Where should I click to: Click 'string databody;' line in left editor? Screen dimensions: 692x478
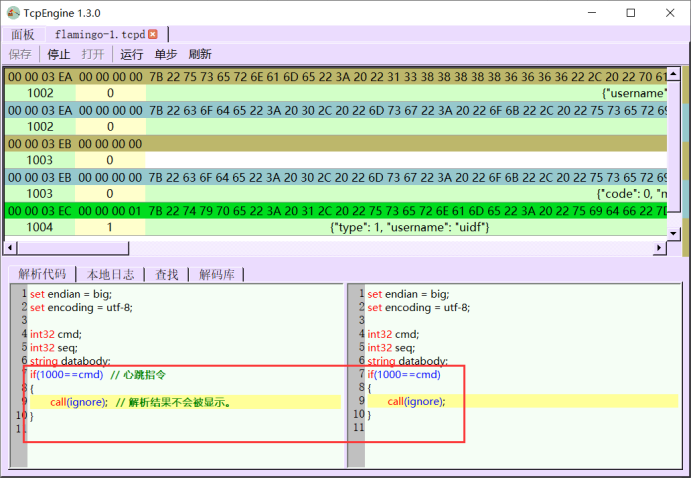click(x=70, y=361)
